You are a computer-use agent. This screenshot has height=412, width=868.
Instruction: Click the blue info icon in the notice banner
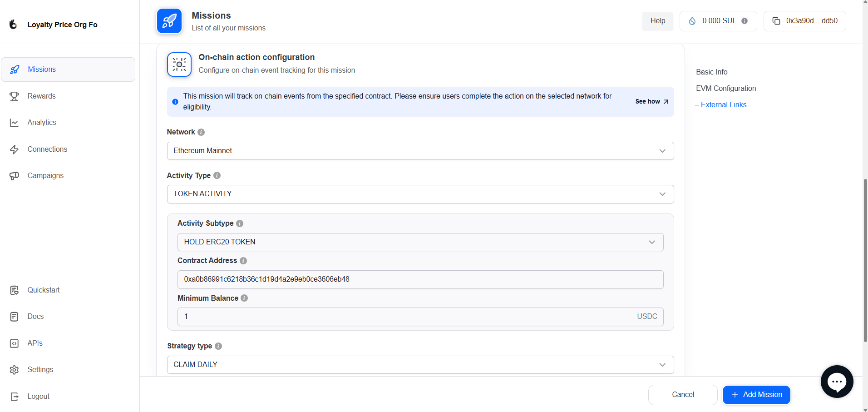175,102
